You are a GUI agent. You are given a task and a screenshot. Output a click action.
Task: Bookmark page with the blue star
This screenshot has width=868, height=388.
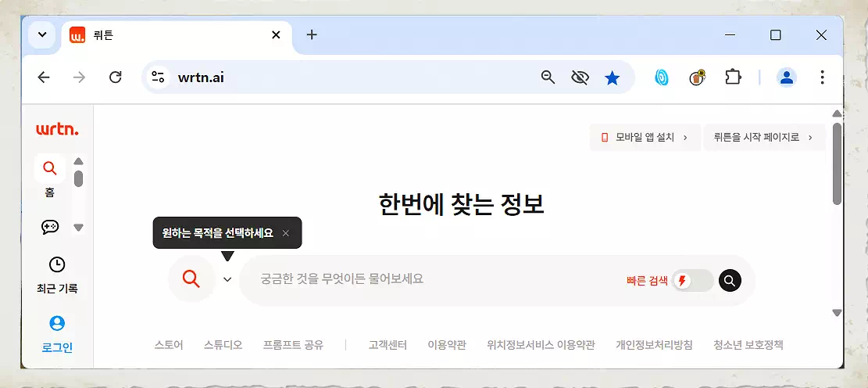612,78
